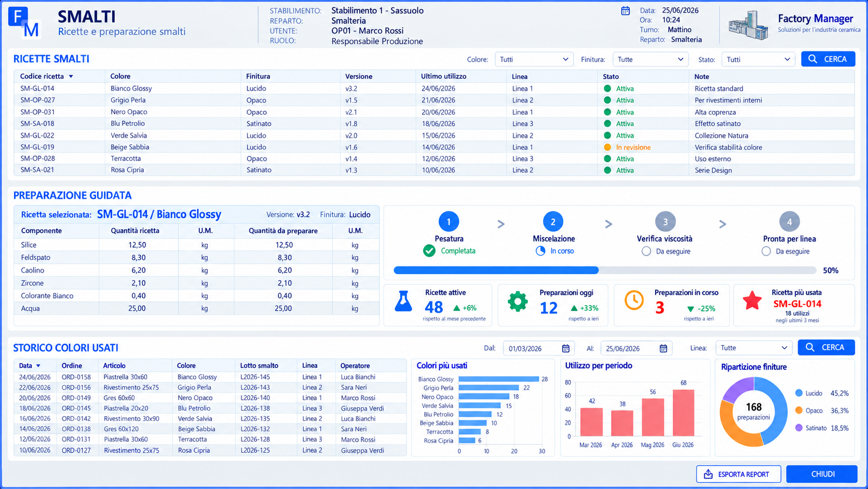Click the Factory Manager building logo
Screen dimensions: 868x489
(x=748, y=24)
